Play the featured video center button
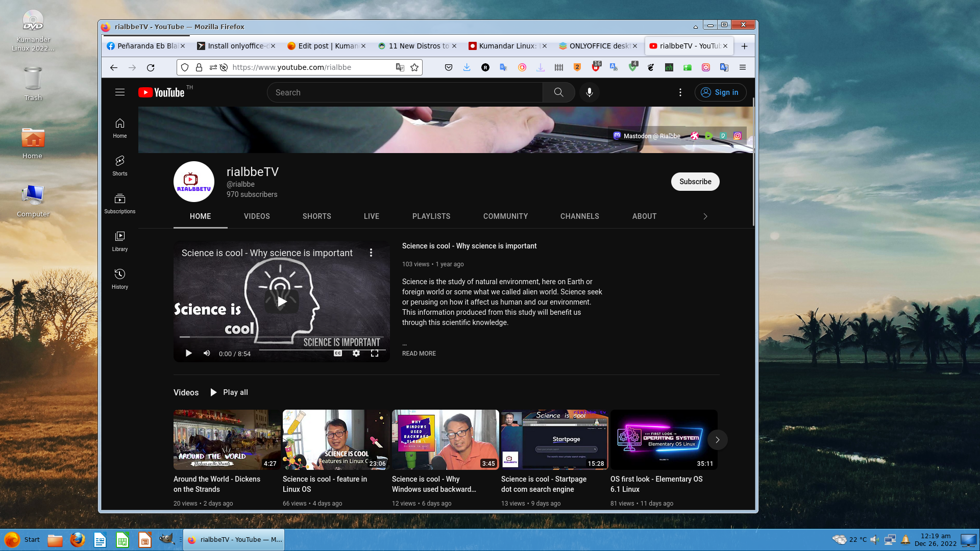The height and width of the screenshot is (551, 980). [x=282, y=302]
